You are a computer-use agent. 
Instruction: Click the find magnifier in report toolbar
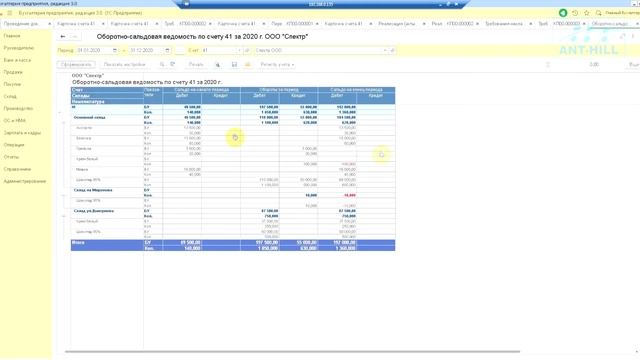[x=162, y=64]
